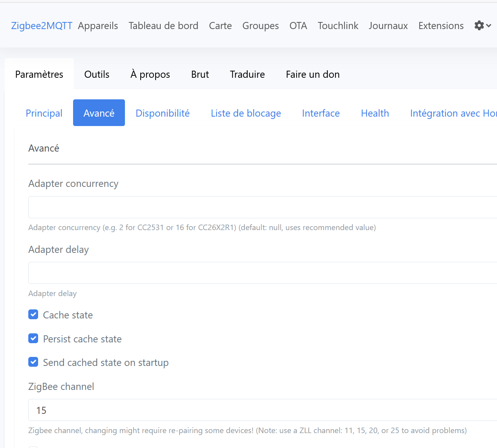
Task: Expand the chevron next to the gear
Action: pyautogui.click(x=489, y=26)
